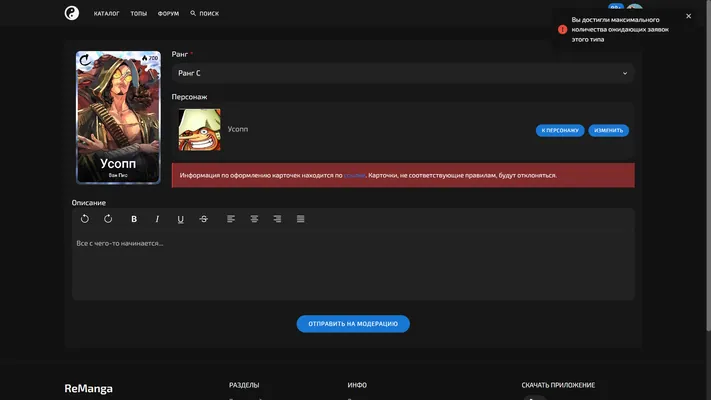Click the redo icon in description editor
711x400 pixels.
[108, 219]
